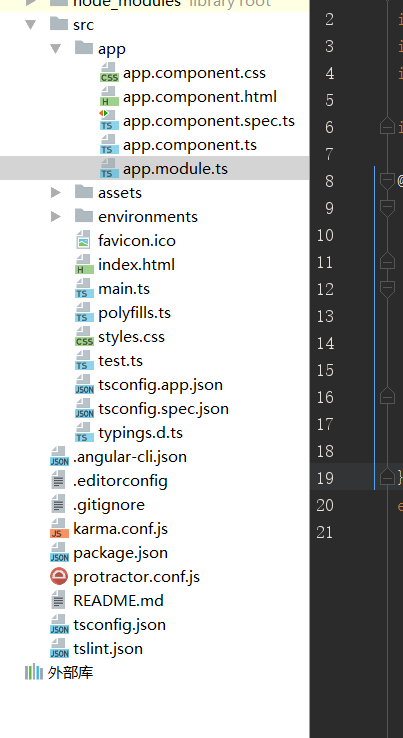Select tsconfig.app.json file

pos(160,385)
